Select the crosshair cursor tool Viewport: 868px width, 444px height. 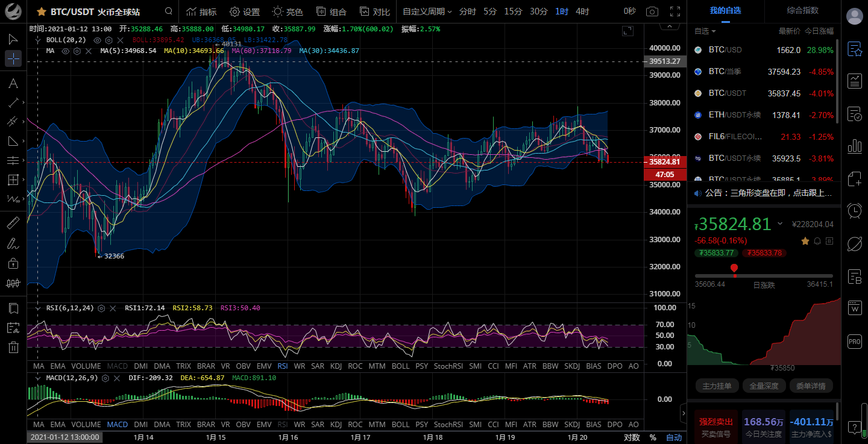tap(13, 58)
